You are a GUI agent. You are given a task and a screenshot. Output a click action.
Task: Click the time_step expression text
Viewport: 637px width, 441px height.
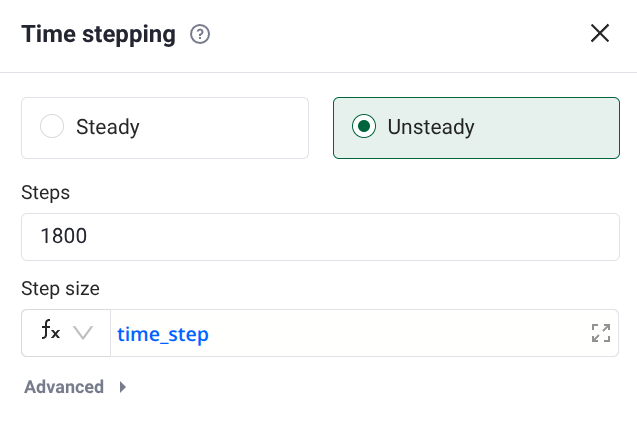pyautogui.click(x=163, y=334)
